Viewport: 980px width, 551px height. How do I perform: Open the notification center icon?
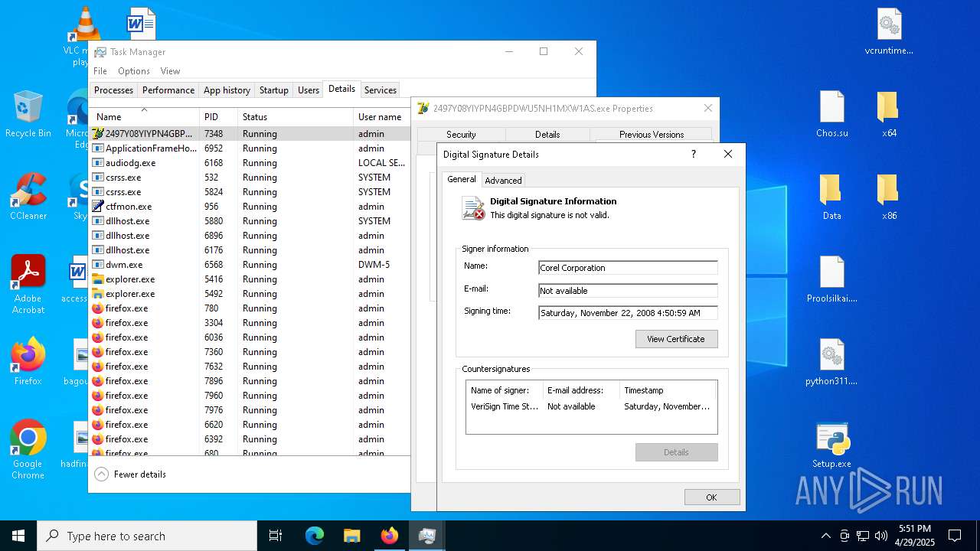pos(955,536)
